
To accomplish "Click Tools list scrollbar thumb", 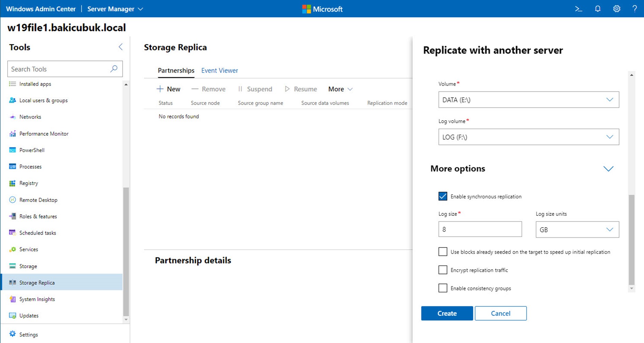I will [x=126, y=252].
